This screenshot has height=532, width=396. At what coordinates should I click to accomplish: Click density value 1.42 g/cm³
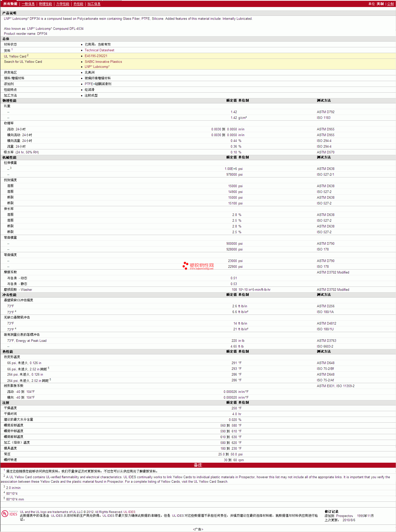point(239,118)
